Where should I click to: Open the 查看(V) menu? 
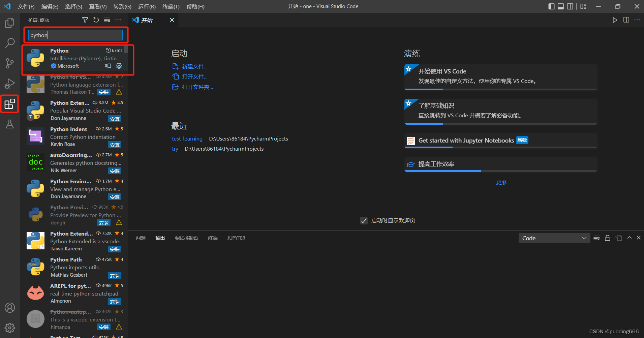98,6
